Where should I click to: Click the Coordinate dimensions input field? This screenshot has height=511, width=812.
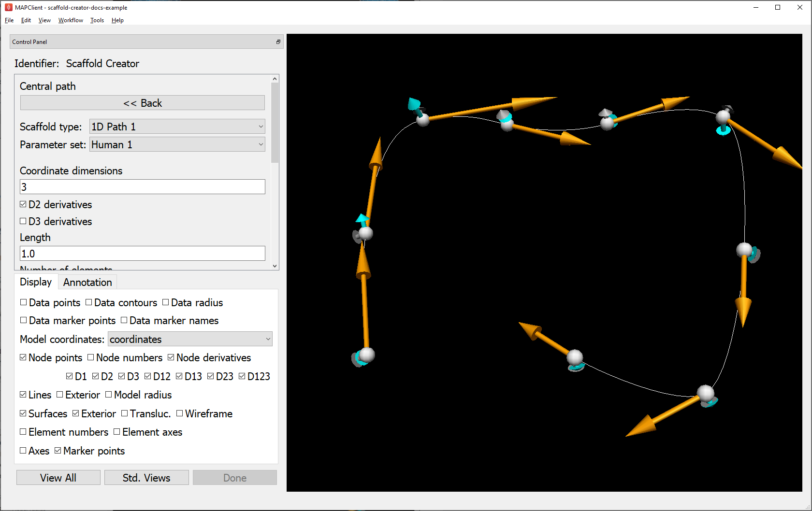tap(143, 187)
